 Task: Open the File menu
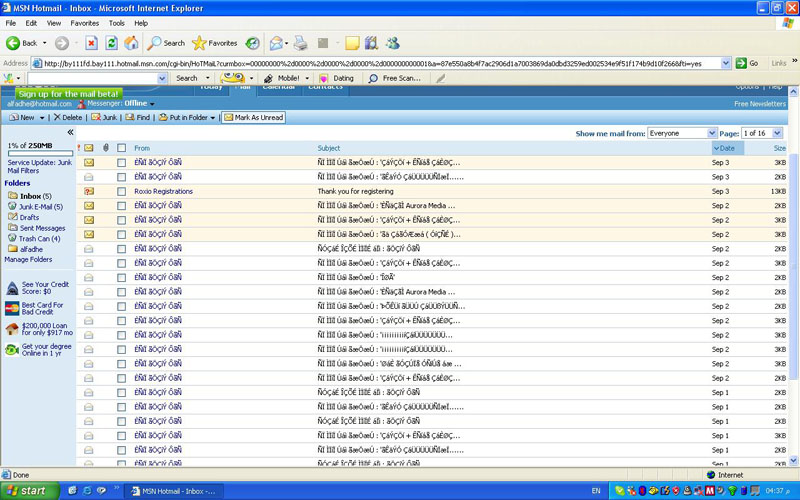[11, 23]
